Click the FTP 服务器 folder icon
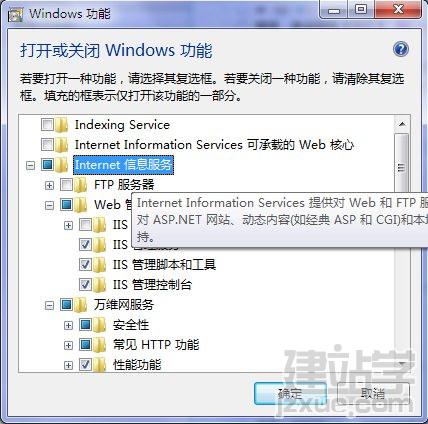 tap(80, 185)
